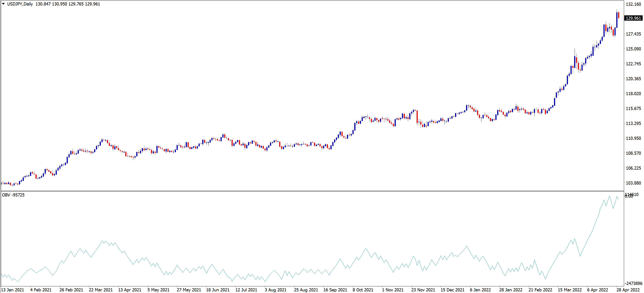Click price scale value 113.295

[x=633, y=123]
